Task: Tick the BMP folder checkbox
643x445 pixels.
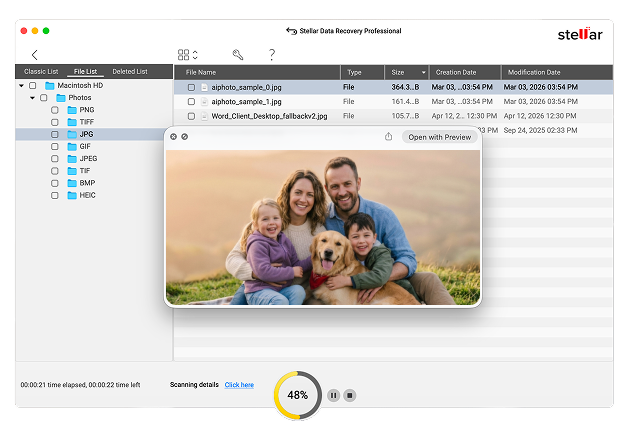Action: pyautogui.click(x=55, y=183)
